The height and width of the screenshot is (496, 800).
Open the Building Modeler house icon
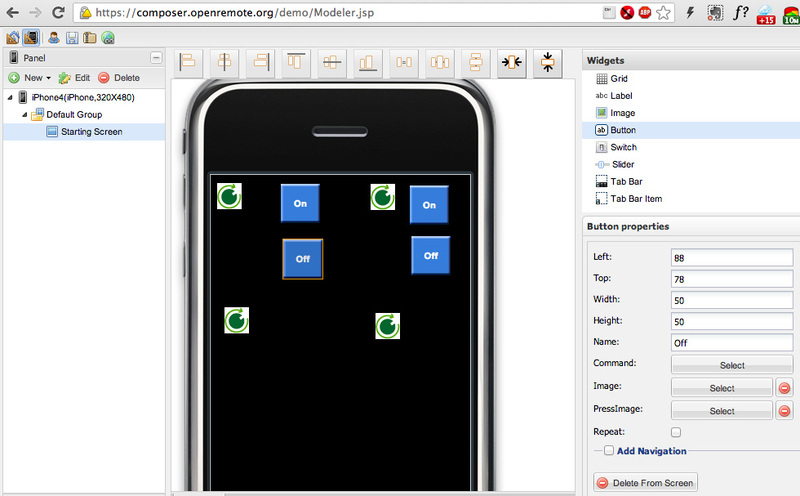point(13,37)
